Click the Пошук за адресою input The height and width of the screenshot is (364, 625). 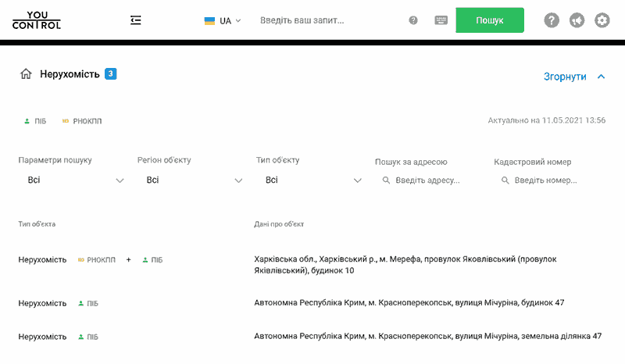(428, 180)
